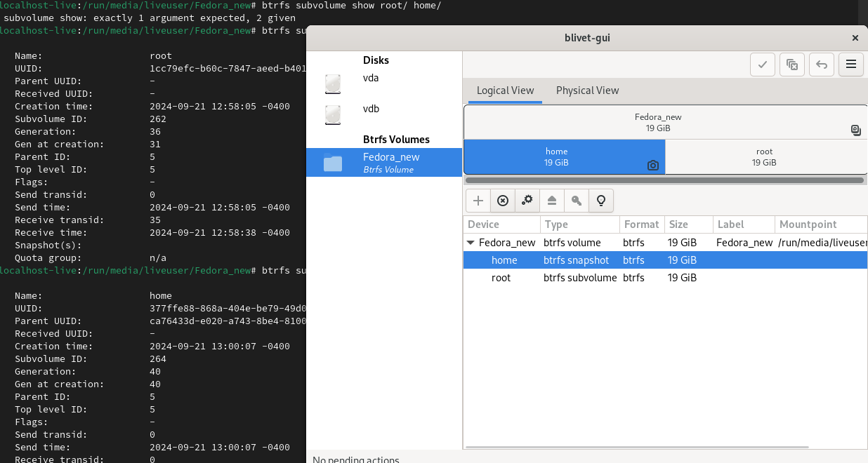Select the Fedora_new 19 GiB volume bar
Viewport: 868px width, 463px height.
coord(665,123)
